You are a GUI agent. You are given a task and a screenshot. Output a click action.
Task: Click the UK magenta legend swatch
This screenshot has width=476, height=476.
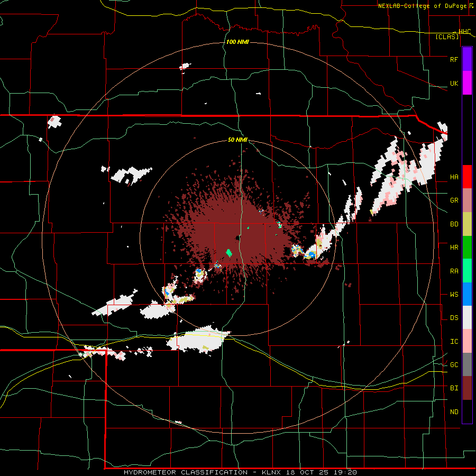tap(467, 83)
